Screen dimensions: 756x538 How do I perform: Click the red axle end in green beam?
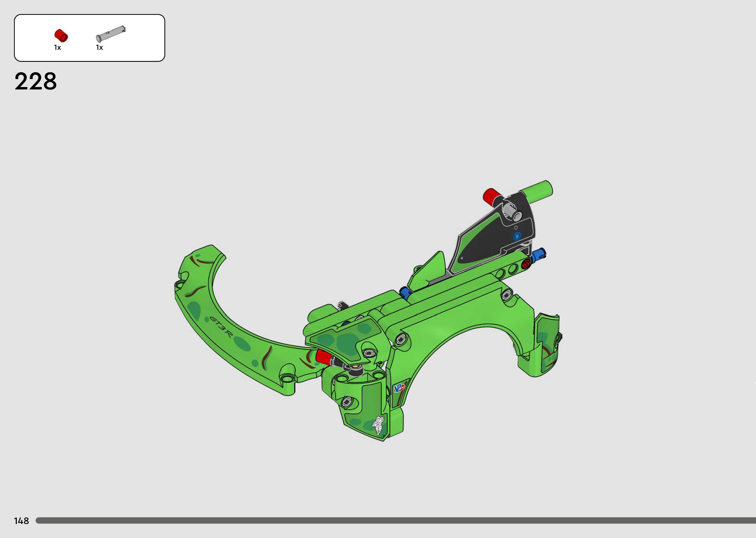[526, 264]
